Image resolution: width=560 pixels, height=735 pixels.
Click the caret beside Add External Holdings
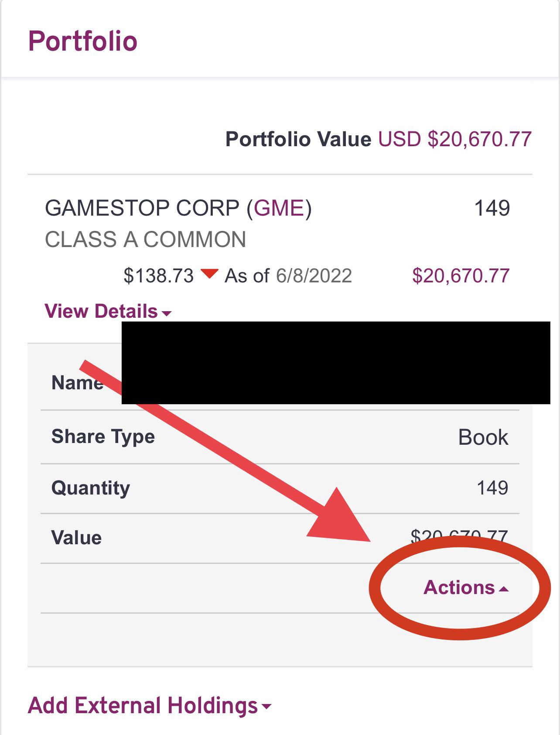tap(266, 706)
